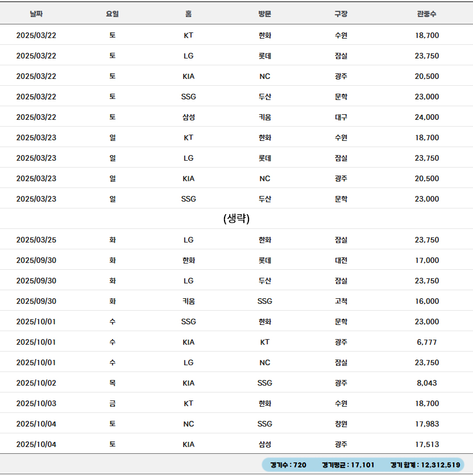Click the (생략) omitted rows label
This screenshot has height=476, width=473.
(x=236, y=219)
